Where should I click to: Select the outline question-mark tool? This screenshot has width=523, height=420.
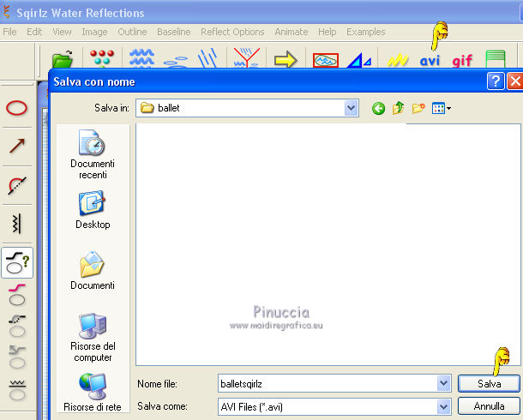coord(17,262)
